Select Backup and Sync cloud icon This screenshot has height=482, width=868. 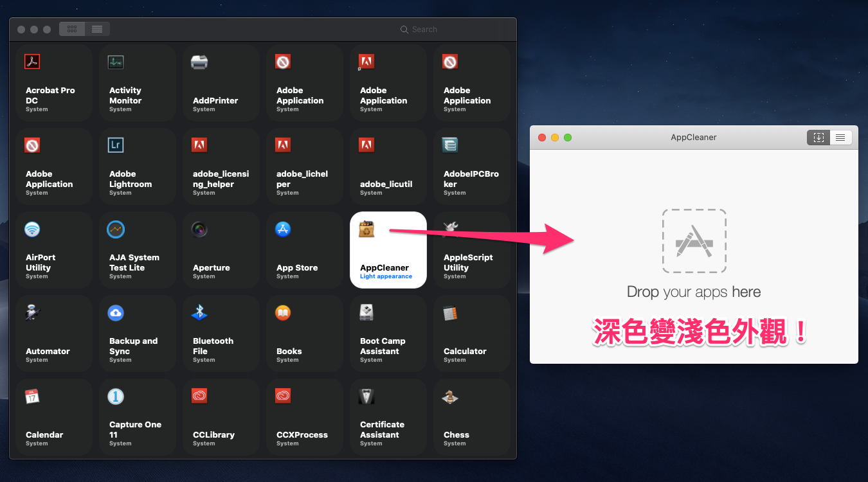[116, 312]
